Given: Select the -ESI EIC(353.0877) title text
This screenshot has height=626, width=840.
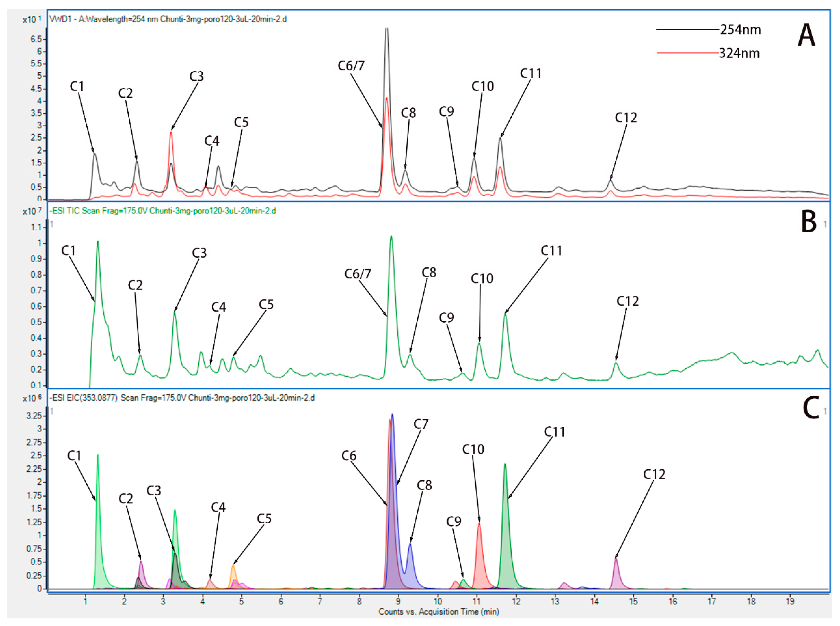Looking at the screenshot, I should tap(182, 398).
